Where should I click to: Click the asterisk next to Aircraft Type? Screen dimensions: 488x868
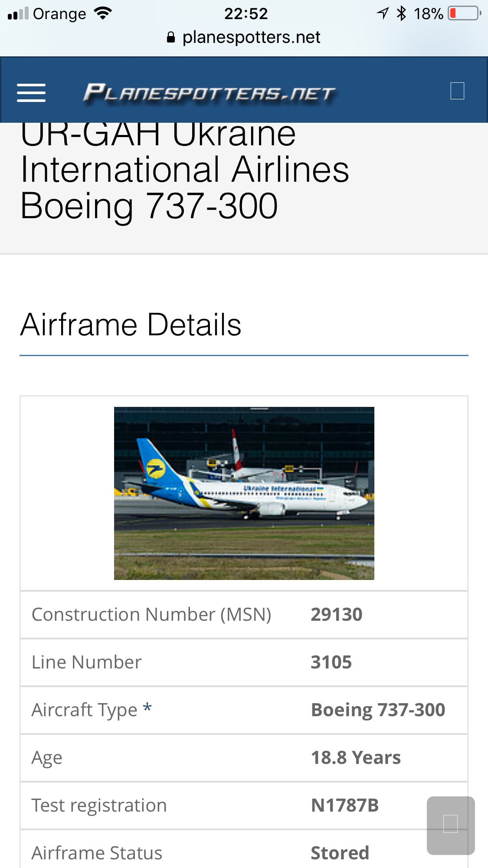[x=147, y=708]
